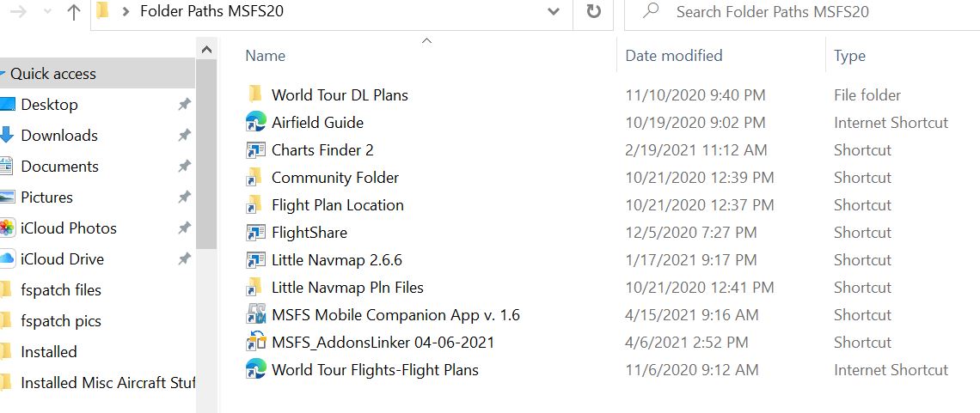
Task: Select the Charts Finder 2 icon
Action: click(256, 149)
